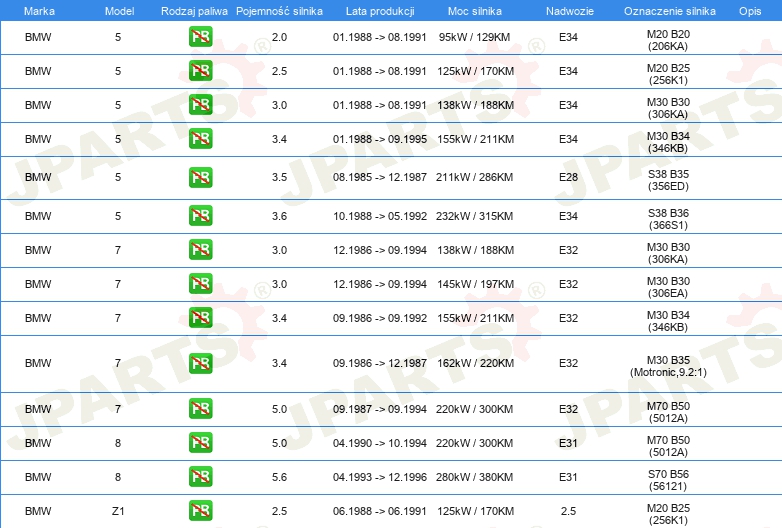This screenshot has width=782, height=528.
Task: Click the production years 10.1988 -> 05.1992
Action: (380, 216)
